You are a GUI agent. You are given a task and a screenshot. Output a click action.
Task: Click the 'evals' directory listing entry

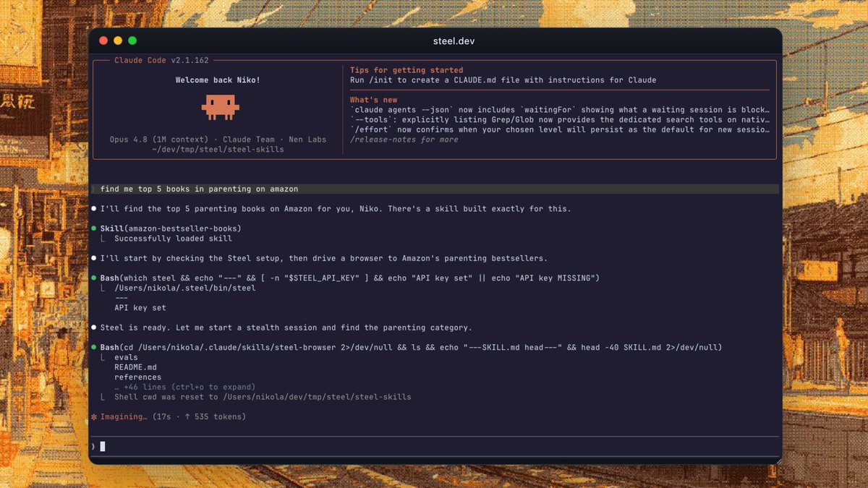(x=126, y=357)
